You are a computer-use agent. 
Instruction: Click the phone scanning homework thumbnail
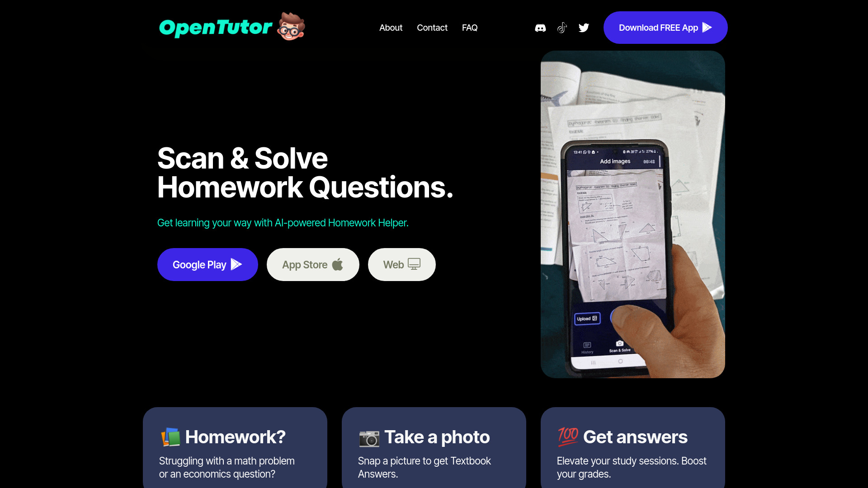click(632, 215)
